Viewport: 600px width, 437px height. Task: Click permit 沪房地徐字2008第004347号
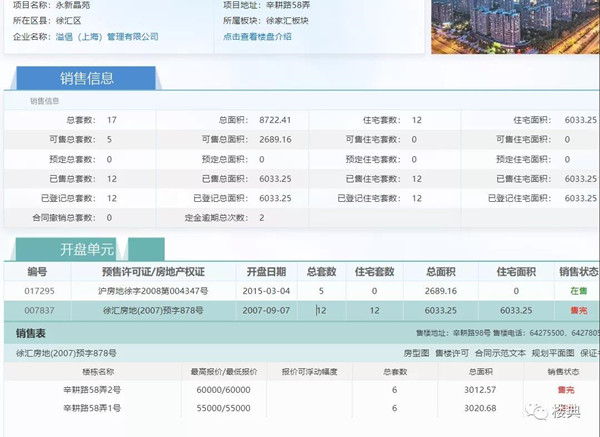coord(153,291)
